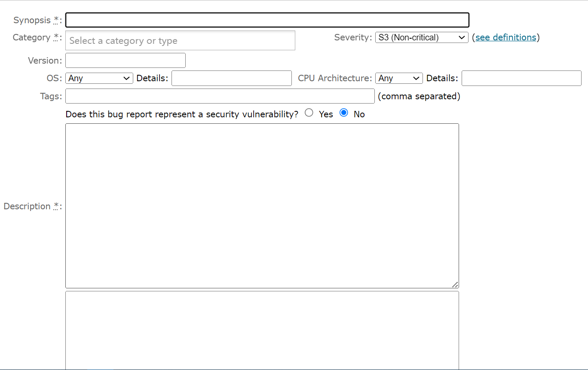Click the CPU Architecture Details field
588x370 pixels.
point(521,78)
